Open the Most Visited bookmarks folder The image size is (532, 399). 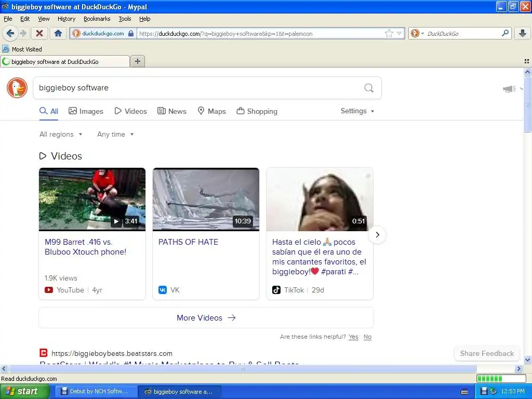point(22,49)
